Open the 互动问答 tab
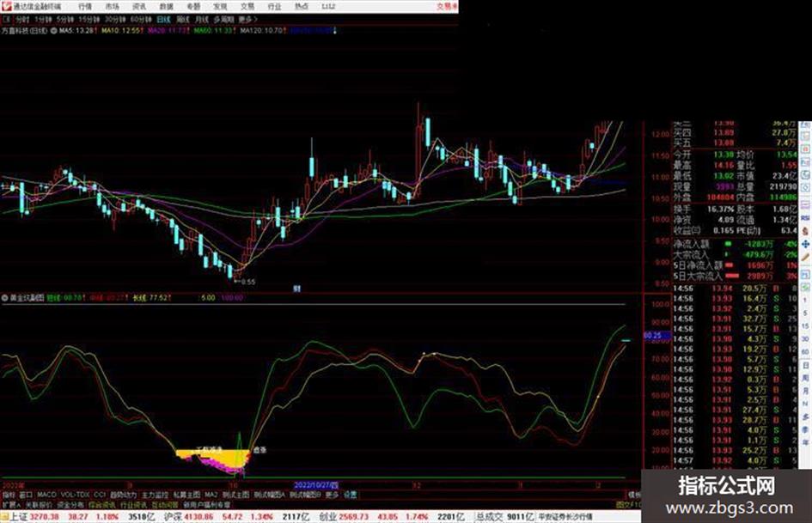The image size is (812, 523). click(165, 504)
